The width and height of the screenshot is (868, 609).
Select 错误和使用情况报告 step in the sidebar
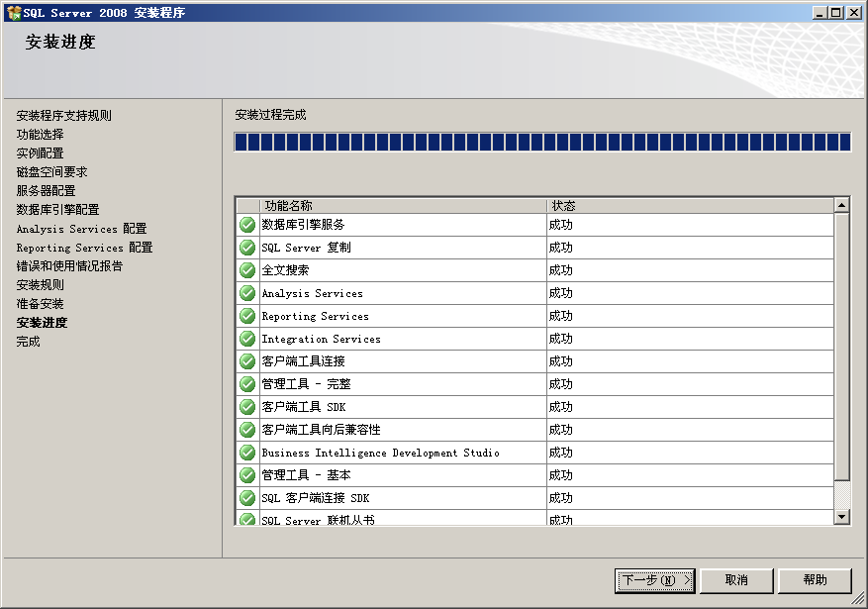coord(69,265)
